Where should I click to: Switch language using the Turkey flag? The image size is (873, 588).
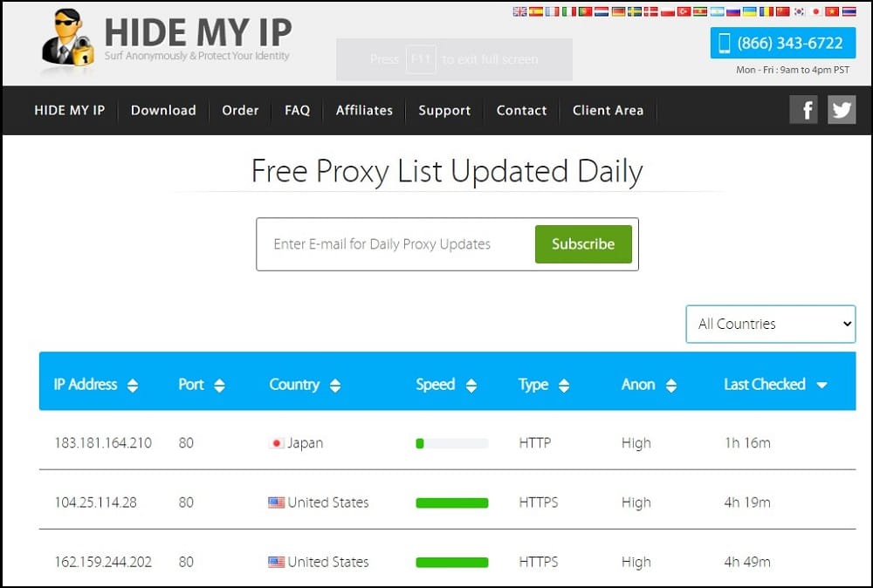pyautogui.click(x=684, y=11)
